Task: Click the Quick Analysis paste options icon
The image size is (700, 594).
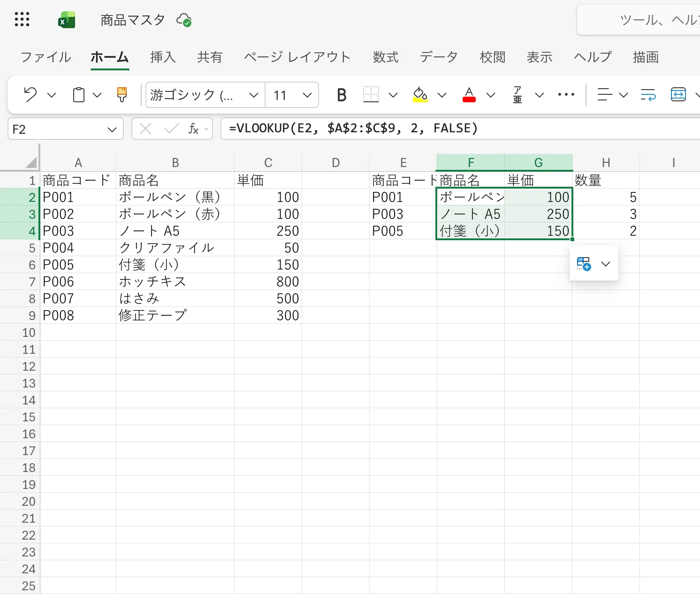Action: 584,264
